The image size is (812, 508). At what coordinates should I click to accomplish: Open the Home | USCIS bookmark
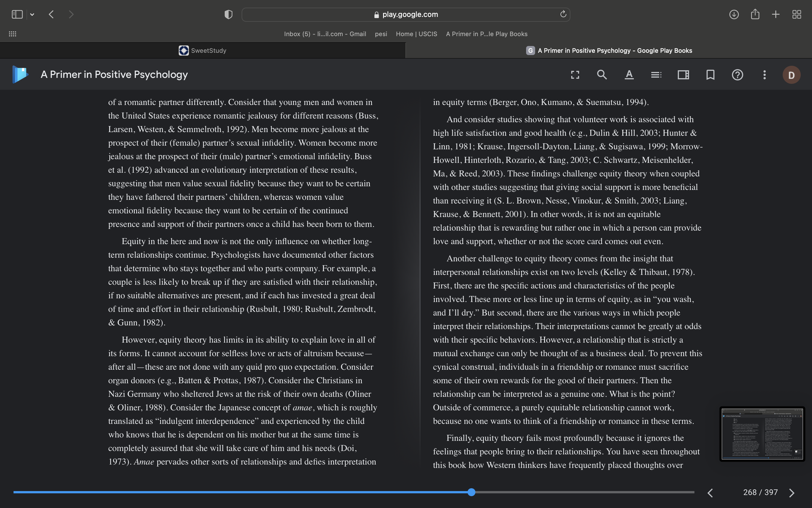tap(416, 34)
